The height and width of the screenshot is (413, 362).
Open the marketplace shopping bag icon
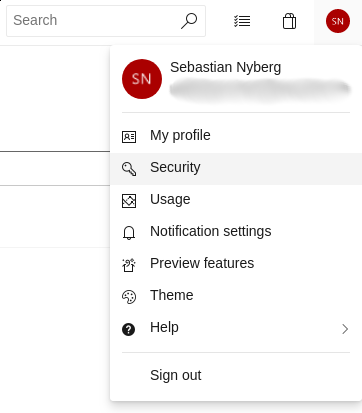coord(289,21)
